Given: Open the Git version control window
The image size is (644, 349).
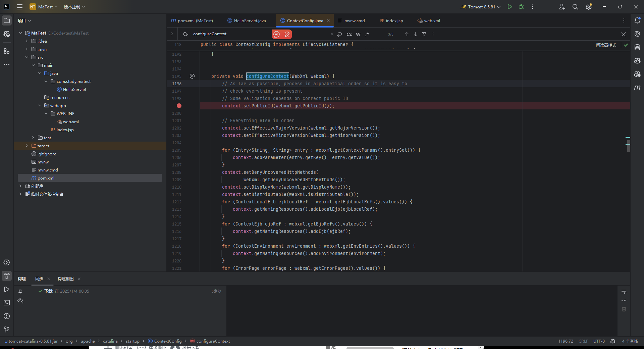Looking at the screenshot, I should tap(7, 330).
